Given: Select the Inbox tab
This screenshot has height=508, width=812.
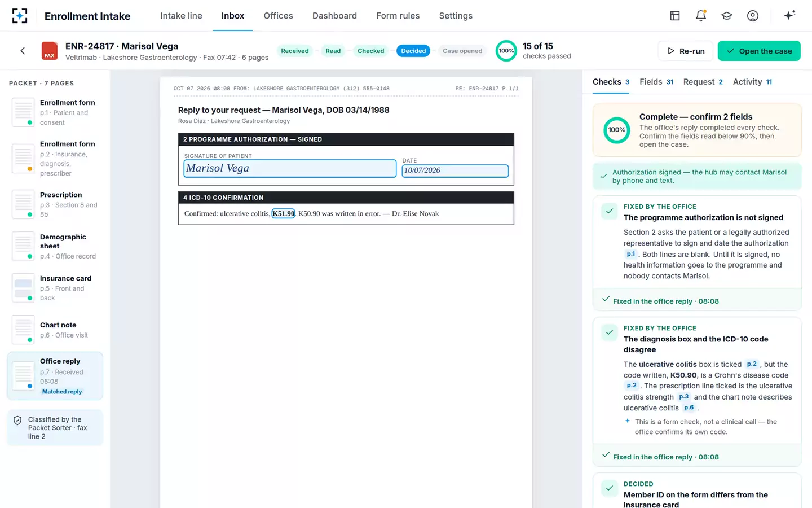Looking at the screenshot, I should click(x=233, y=16).
